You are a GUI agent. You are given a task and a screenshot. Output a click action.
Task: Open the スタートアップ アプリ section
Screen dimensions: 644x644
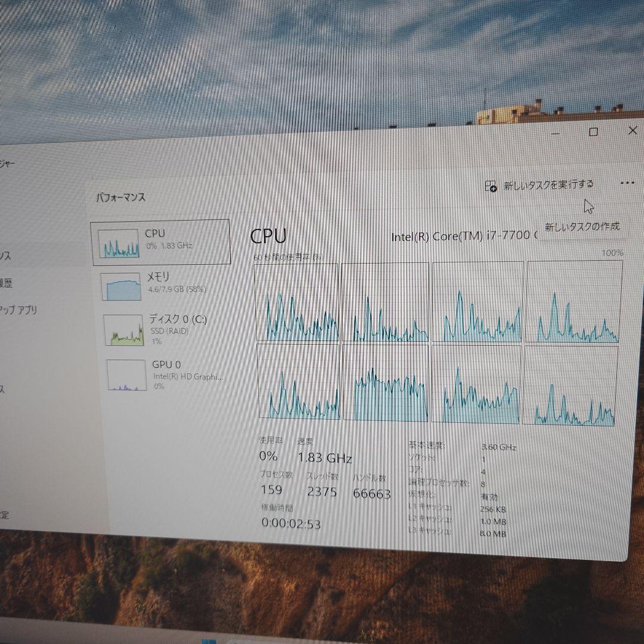[x=18, y=310]
